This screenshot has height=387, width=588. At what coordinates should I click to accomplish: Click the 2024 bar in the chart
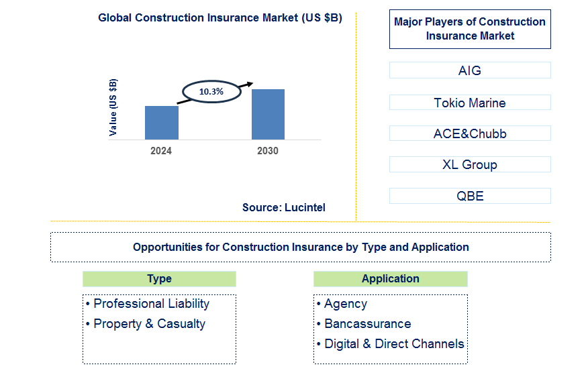(161, 122)
